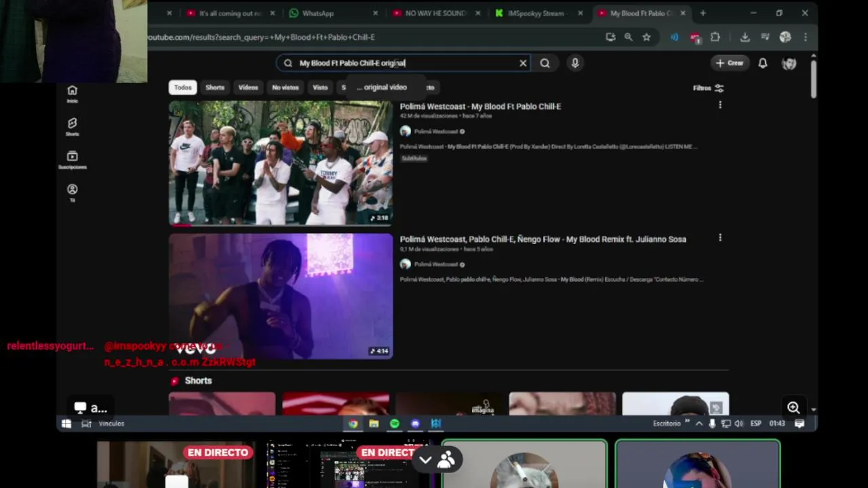Select the Videos filter chip

(248, 87)
